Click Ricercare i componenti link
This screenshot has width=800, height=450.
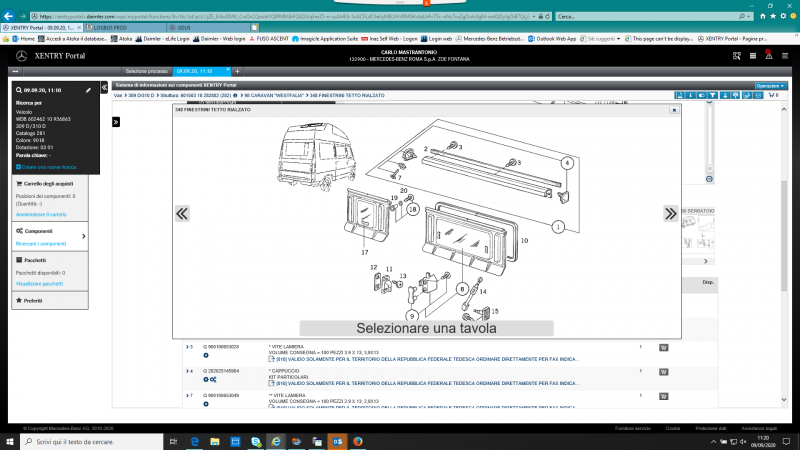[41, 244]
